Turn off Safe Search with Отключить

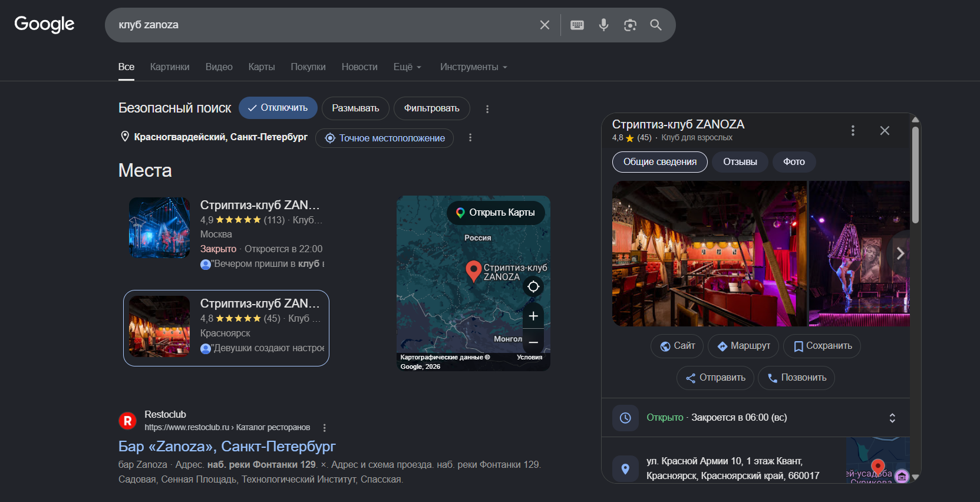coord(278,108)
